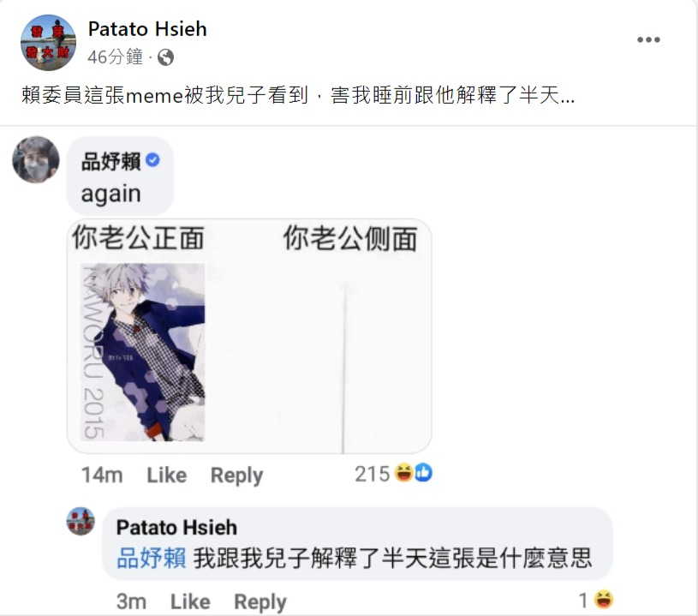This screenshot has height=616, width=698.
Task: Click the thumbs-up reaction icon next to 215
Action: [423, 473]
